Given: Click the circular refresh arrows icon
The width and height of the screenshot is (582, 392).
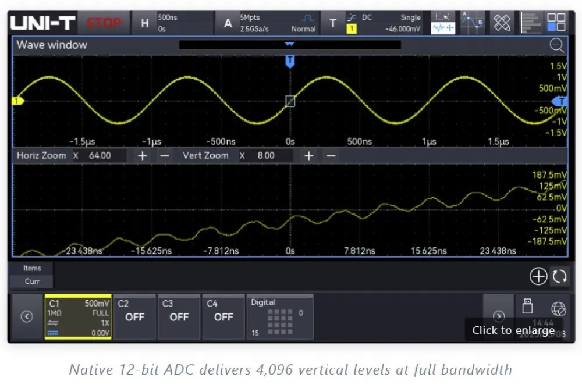Looking at the screenshot, I should pyautogui.click(x=559, y=276).
